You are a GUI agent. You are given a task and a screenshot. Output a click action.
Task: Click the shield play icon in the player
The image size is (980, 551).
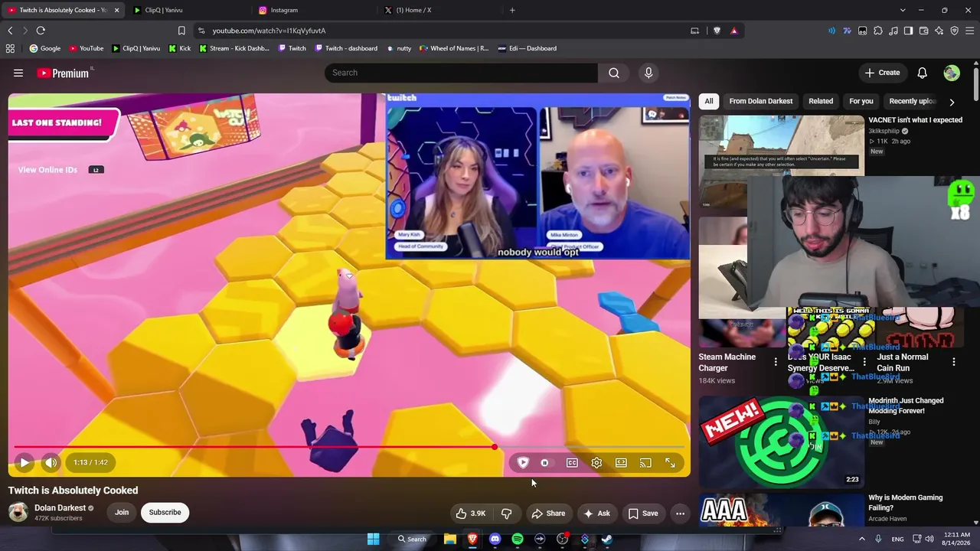click(523, 463)
